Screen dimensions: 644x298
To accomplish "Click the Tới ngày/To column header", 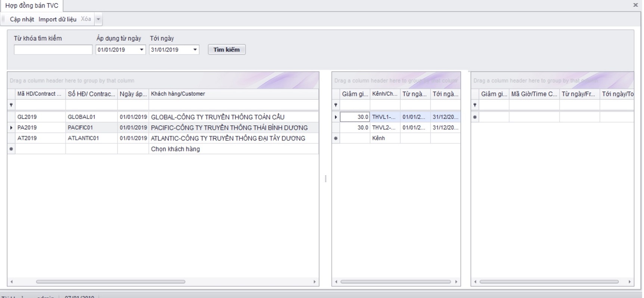I will 617,94.
